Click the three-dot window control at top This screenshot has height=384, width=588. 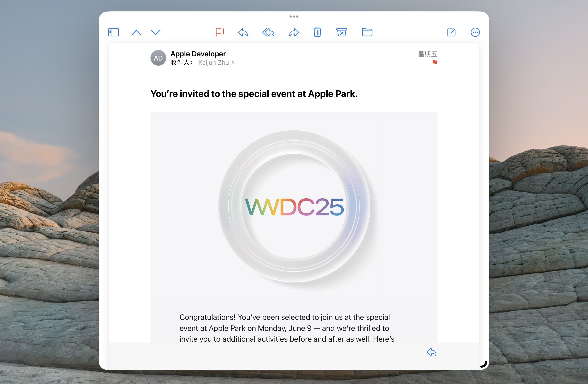pos(294,17)
